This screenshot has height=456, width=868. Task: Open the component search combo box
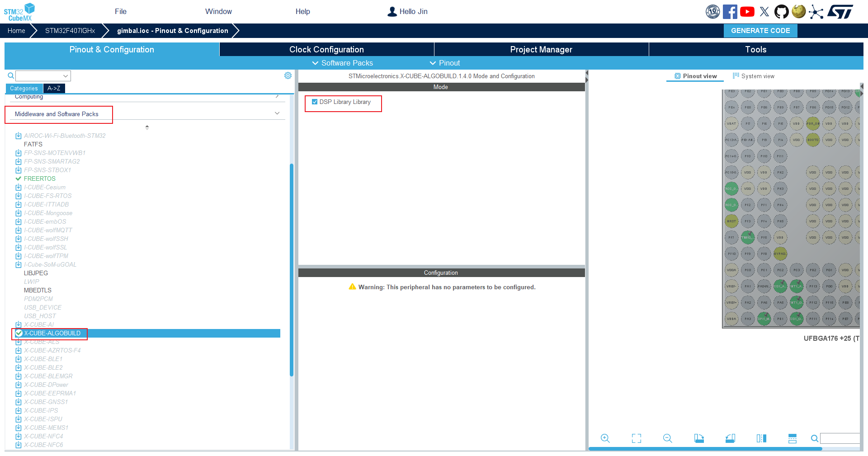coord(43,76)
